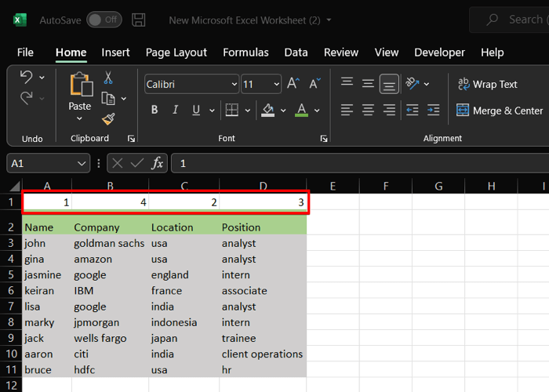
Task: Toggle Italic formatting
Action: pos(175,110)
